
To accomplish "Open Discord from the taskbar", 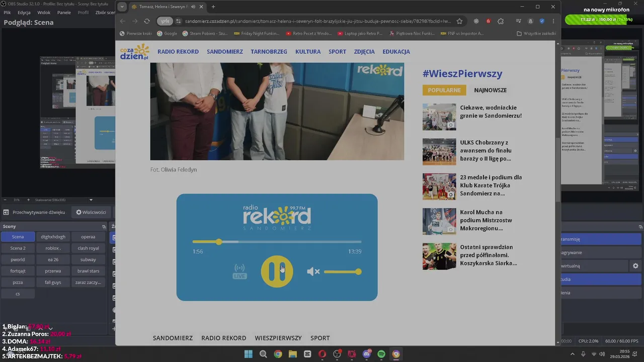I will (x=367, y=354).
